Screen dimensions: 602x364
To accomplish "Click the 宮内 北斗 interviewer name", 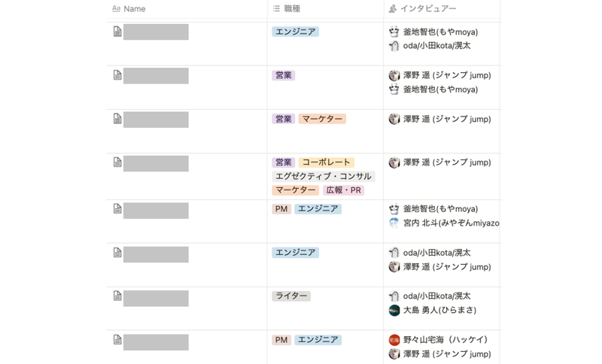I will 451,223.
